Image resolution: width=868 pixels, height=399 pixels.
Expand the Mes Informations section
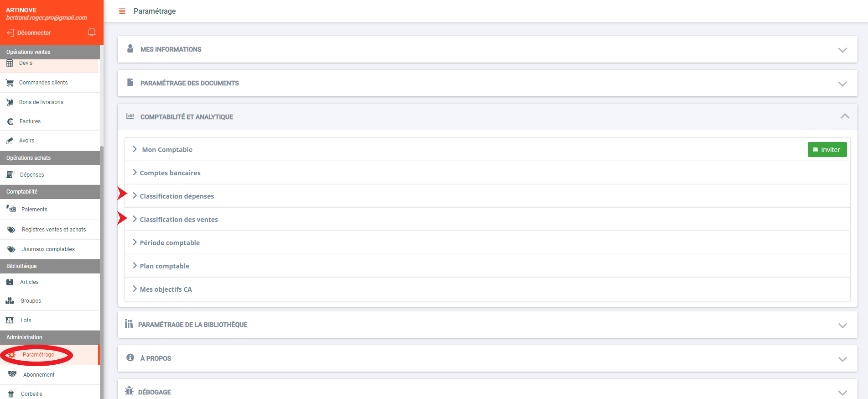(x=842, y=50)
